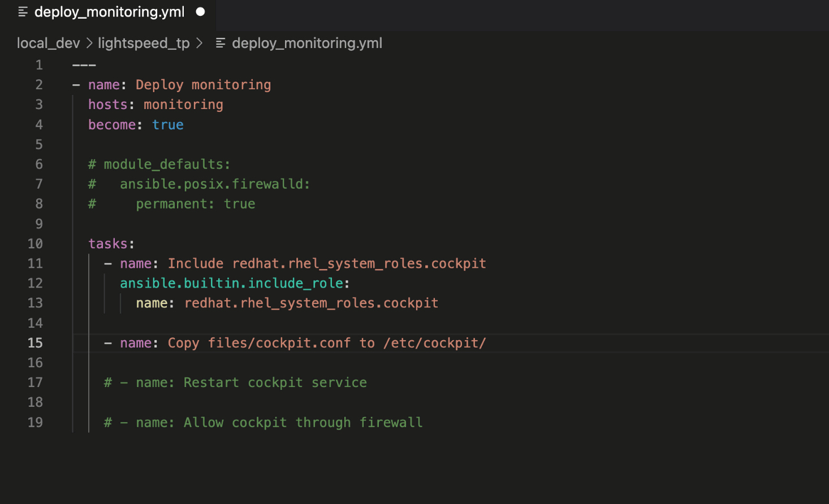Click 'ansible.builtin.include_role:' module name
829x504 pixels.
tap(235, 284)
